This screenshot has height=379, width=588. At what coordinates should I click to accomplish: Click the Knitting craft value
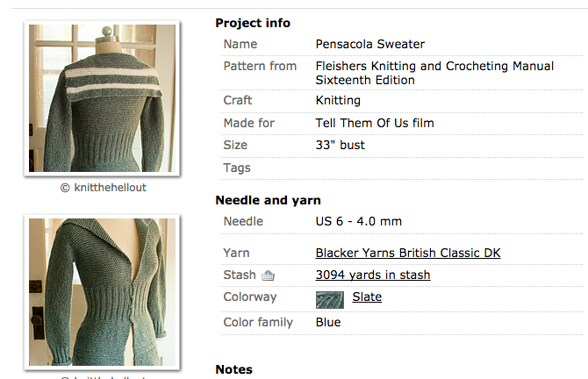(338, 101)
